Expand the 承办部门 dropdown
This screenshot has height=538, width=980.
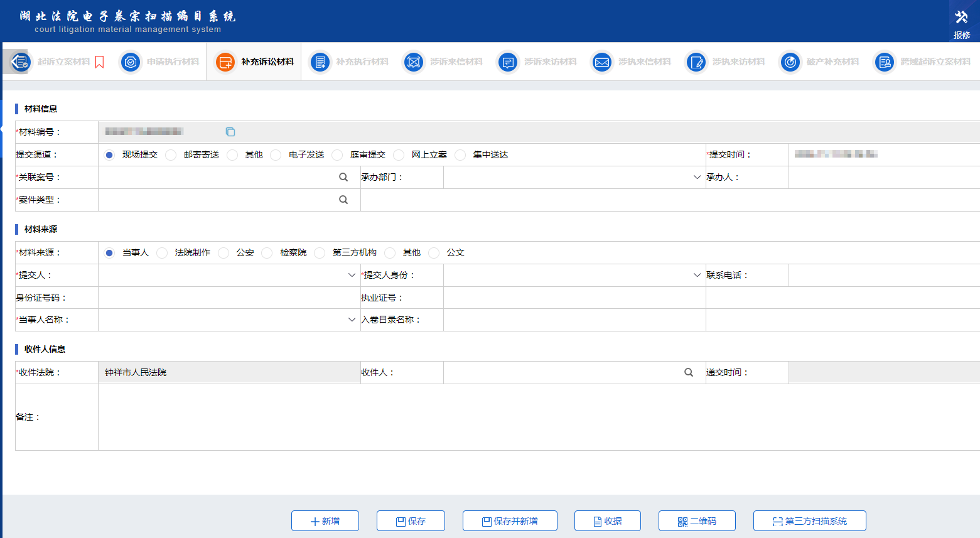click(x=697, y=177)
